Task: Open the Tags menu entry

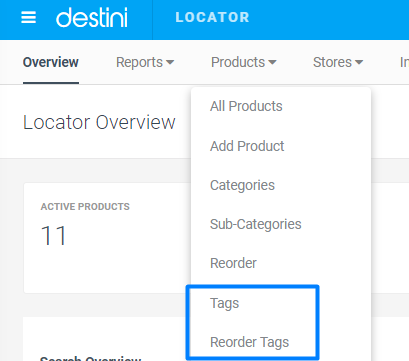Action: [225, 303]
